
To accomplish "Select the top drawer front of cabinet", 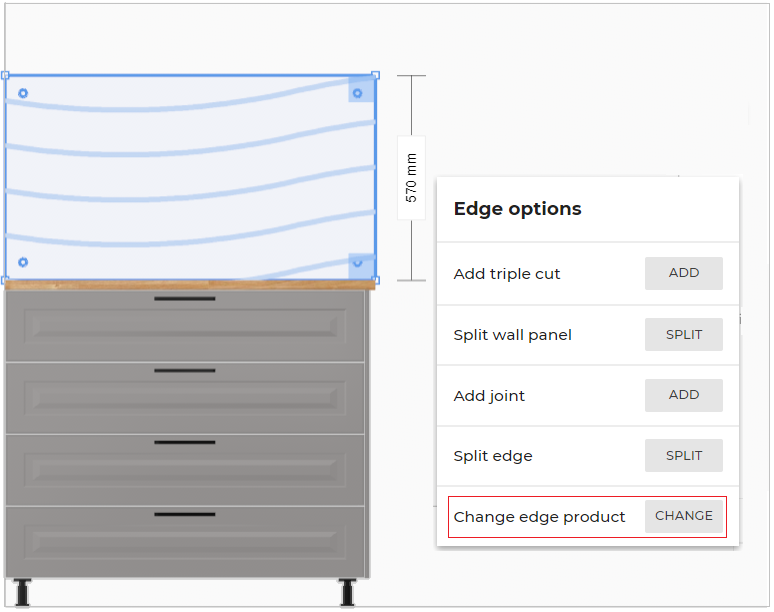I will (x=185, y=326).
